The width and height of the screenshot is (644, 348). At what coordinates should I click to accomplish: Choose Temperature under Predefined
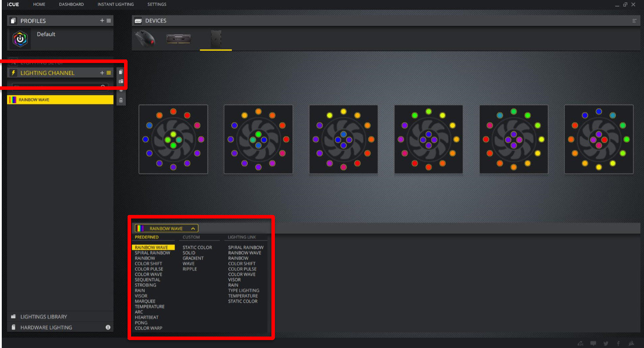click(x=150, y=307)
